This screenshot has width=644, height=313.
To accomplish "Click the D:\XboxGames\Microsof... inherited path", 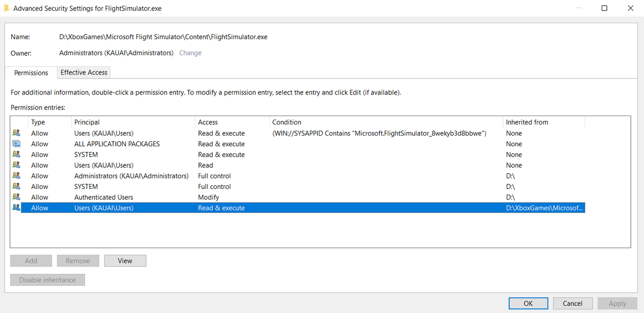I will 544,207.
